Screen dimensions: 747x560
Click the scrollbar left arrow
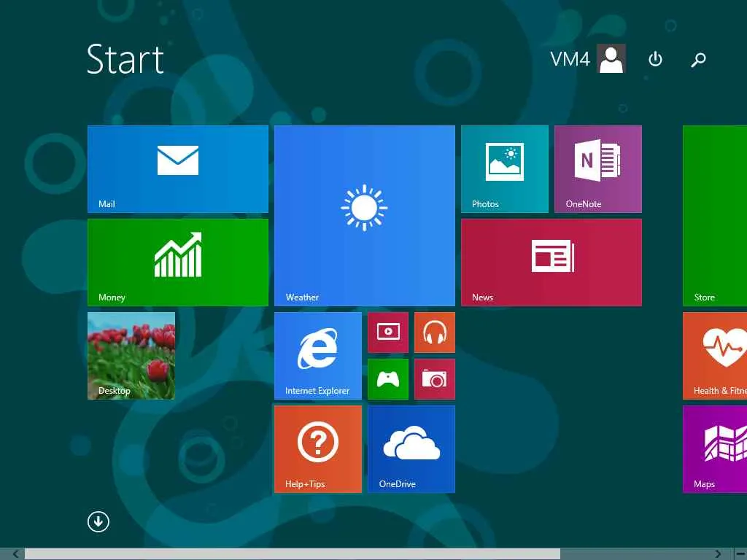tap(15, 554)
